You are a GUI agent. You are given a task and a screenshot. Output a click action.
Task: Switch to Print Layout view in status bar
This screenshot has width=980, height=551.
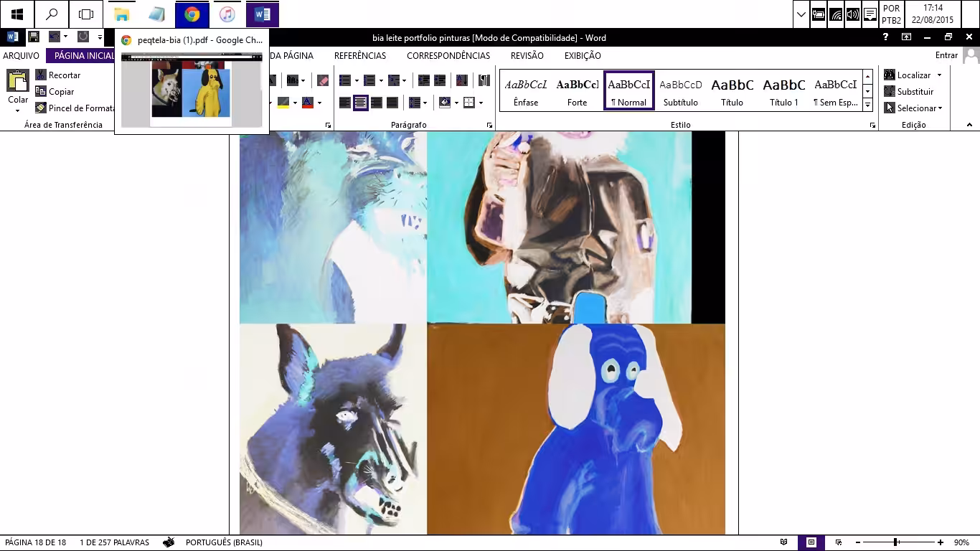tap(811, 542)
